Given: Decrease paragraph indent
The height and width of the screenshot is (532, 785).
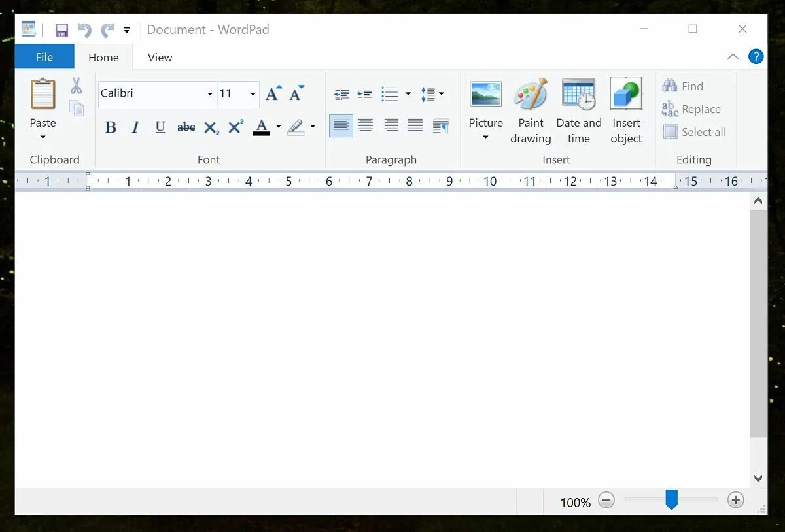Looking at the screenshot, I should (341, 95).
